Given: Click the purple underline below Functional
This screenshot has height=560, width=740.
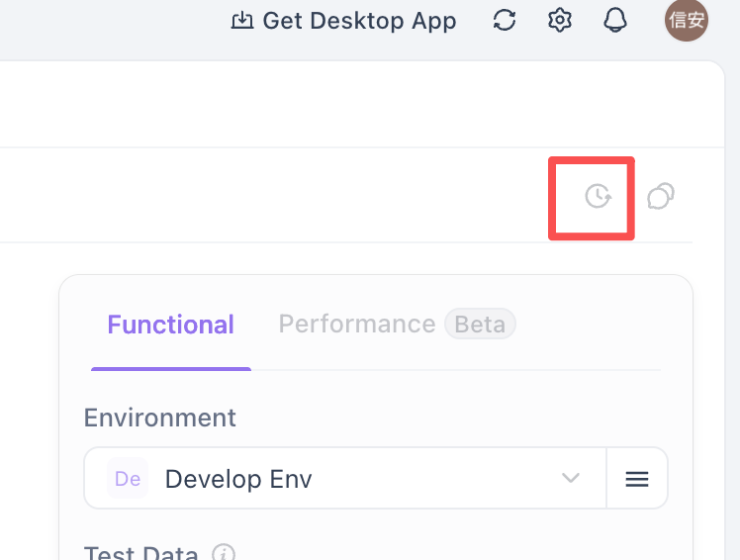Looking at the screenshot, I should (171, 368).
